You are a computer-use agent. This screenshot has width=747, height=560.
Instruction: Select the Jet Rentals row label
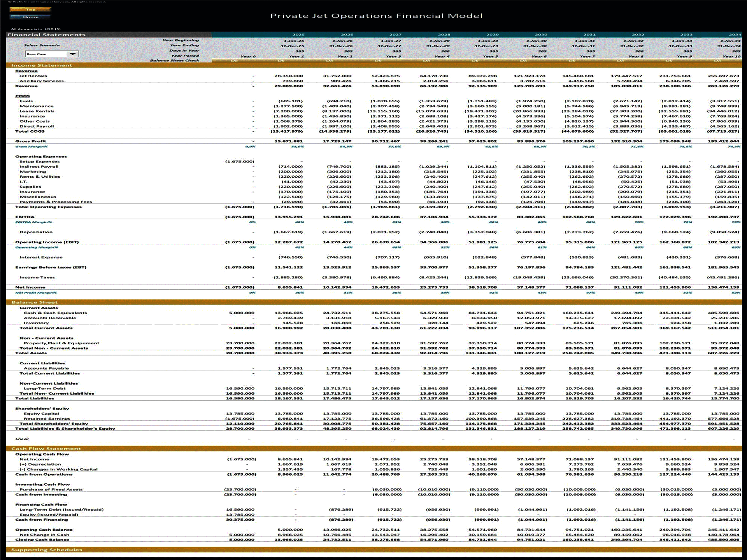(x=33, y=76)
